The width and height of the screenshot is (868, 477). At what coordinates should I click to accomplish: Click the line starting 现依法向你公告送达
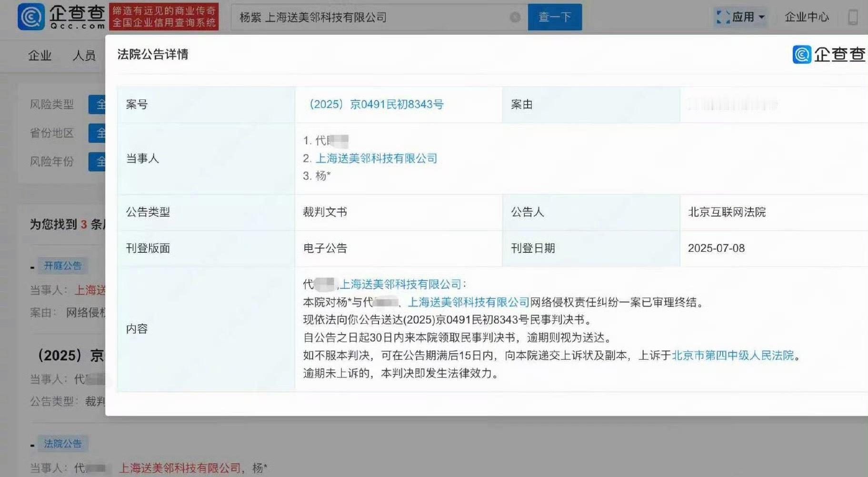pyautogui.click(x=449, y=319)
